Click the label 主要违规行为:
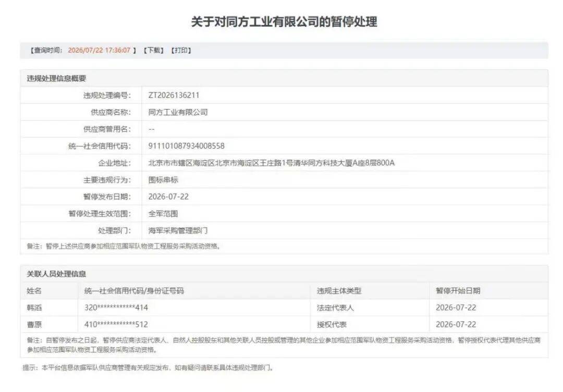This screenshot has width=563, height=392. pyautogui.click(x=107, y=179)
